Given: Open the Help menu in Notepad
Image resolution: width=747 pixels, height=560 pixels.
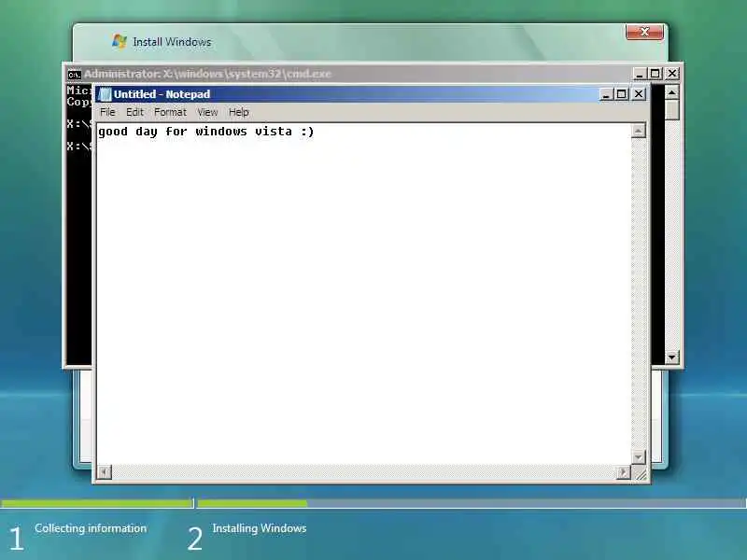Looking at the screenshot, I should [239, 112].
